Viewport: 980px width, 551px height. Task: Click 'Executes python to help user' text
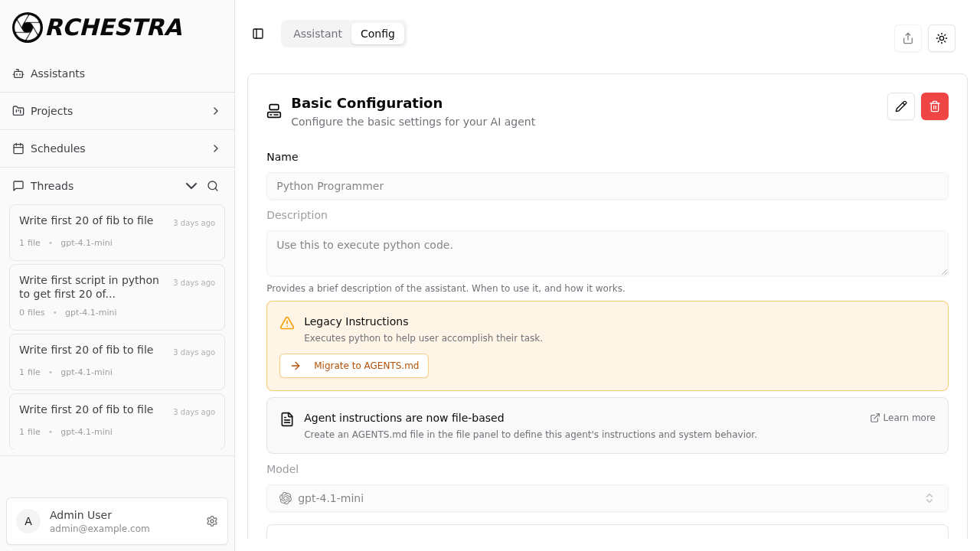(423, 338)
